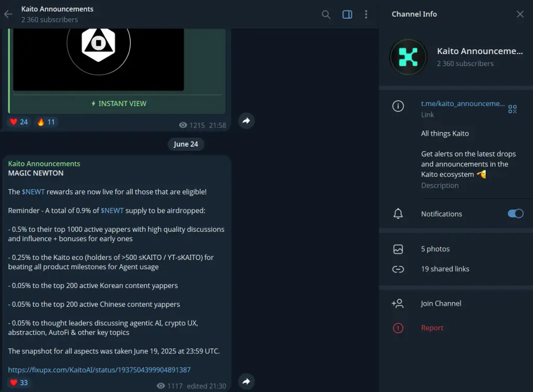Viewport: 533px width, 392px height.
Task: Toggle the Notifications switch
Action: click(515, 214)
